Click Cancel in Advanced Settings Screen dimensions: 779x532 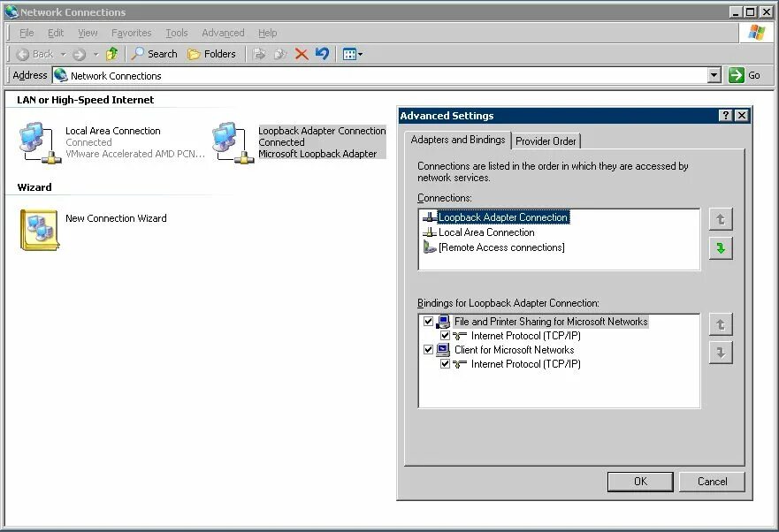[x=712, y=482]
